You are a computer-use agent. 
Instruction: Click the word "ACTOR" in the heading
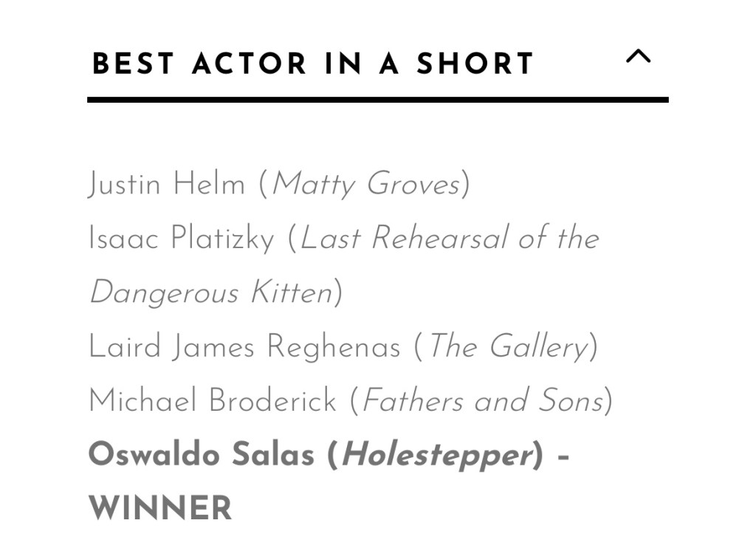click(x=249, y=64)
